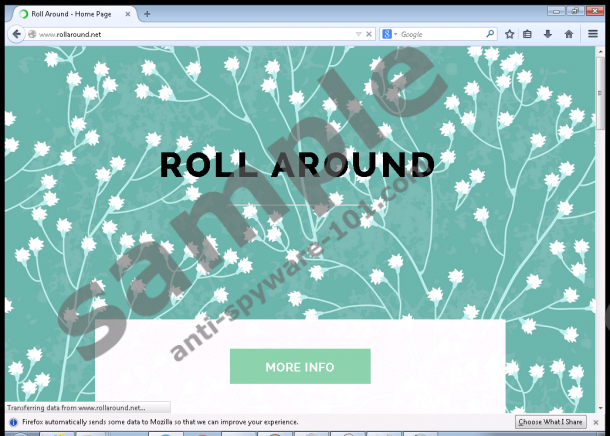610x436 pixels.
Task: Stop loading the page with X
Action: coord(369,34)
